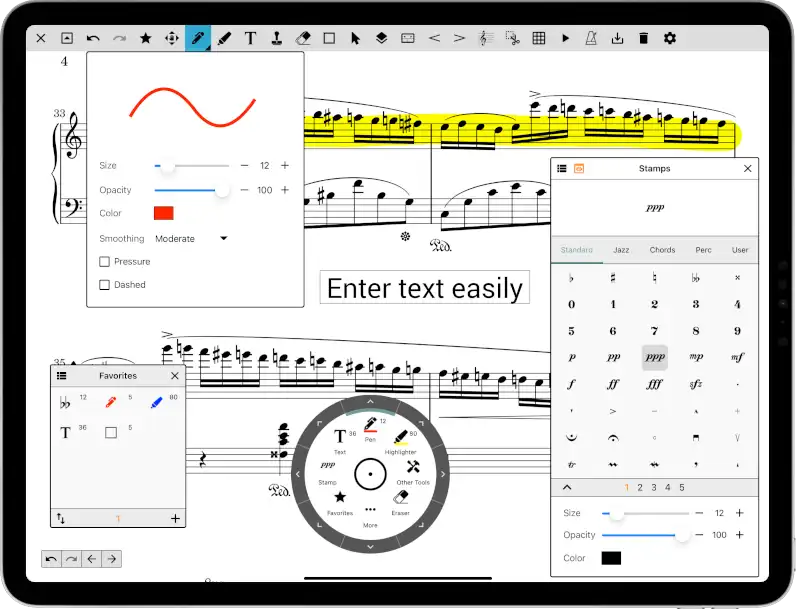The height and width of the screenshot is (609, 796).
Task: Go to stamps page 3
Action: tap(654, 488)
